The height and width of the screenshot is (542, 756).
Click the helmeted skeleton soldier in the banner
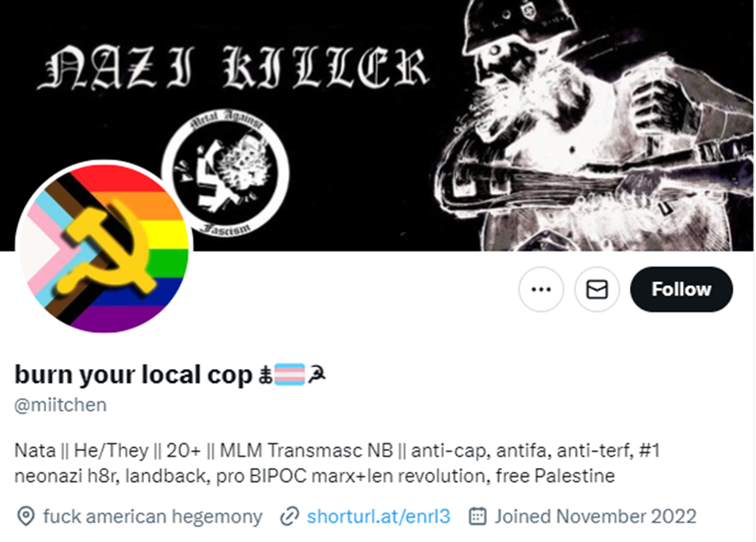pyautogui.click(x=593, y=125)
